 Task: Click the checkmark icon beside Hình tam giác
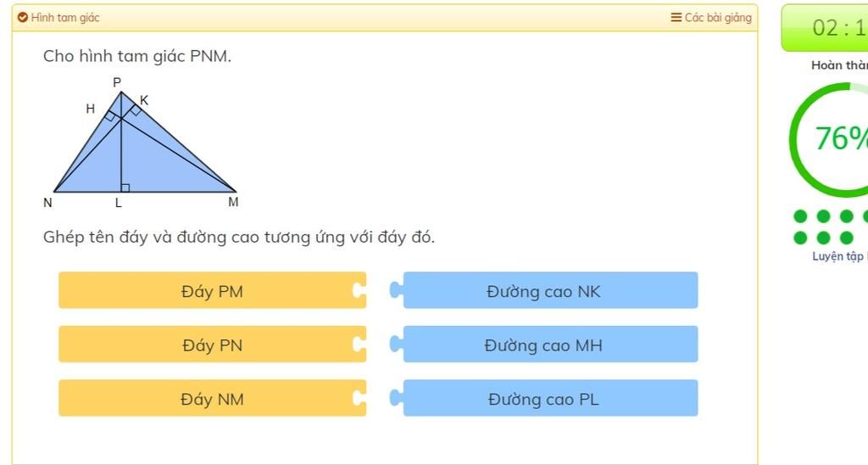(x=23, y=17)
